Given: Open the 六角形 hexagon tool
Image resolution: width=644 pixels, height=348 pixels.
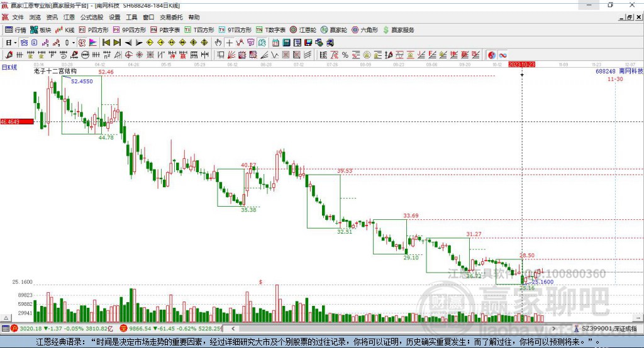Looking at the screenshot, I should pos(365,30).
